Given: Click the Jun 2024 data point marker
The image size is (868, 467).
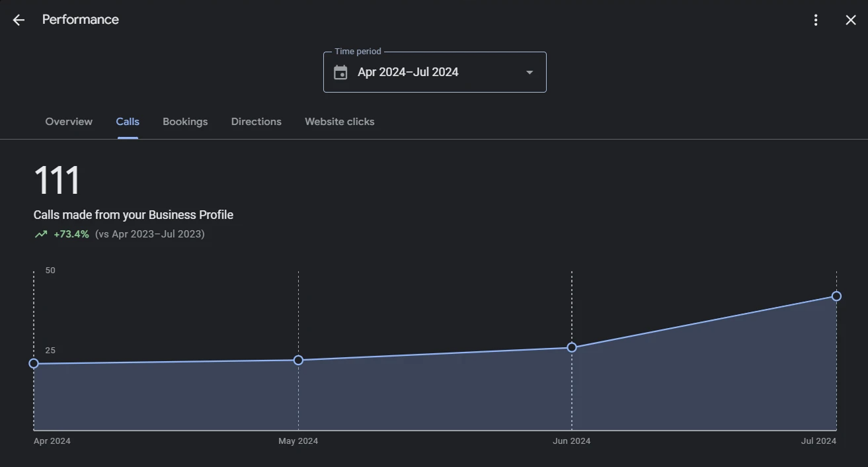Looking at the screenshot, I should 572,347.
